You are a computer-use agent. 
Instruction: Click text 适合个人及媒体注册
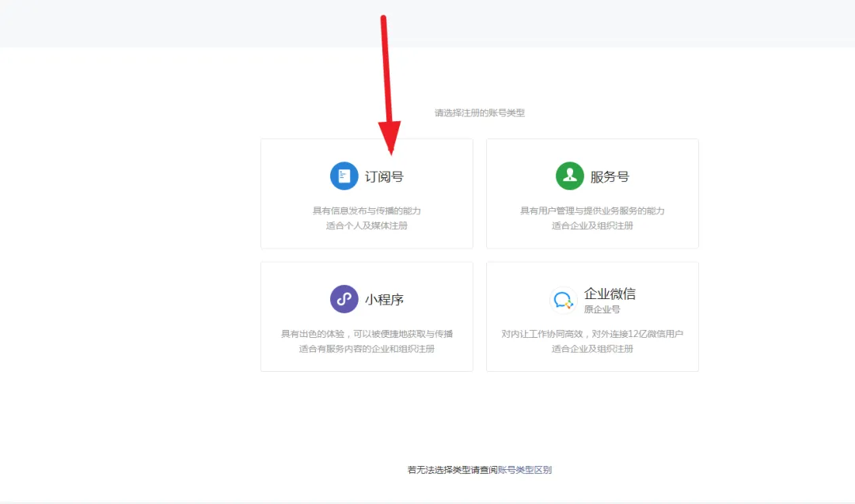point(367,225)
